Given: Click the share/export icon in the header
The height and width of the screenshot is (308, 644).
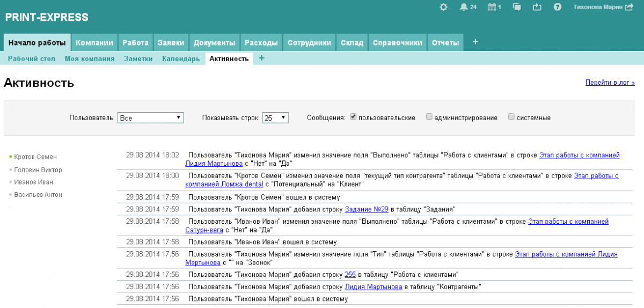Looking at the screenshot, I should click(537, 7).
